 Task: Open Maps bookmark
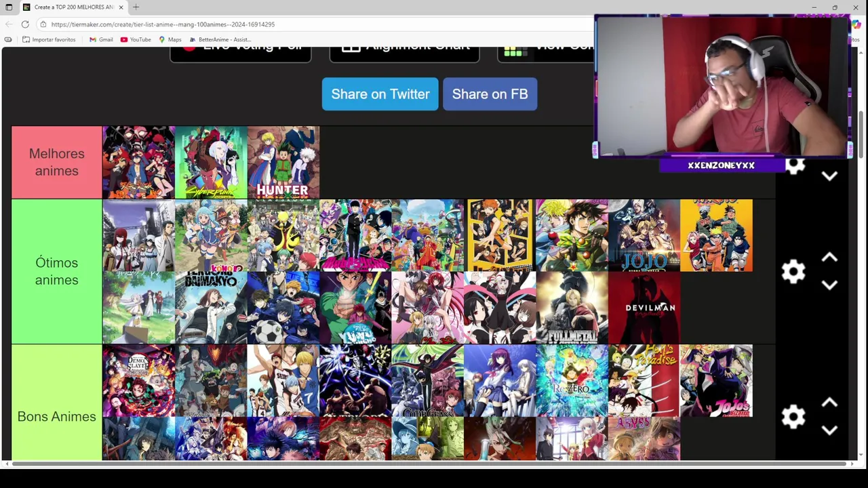click(x=170, y=39)
